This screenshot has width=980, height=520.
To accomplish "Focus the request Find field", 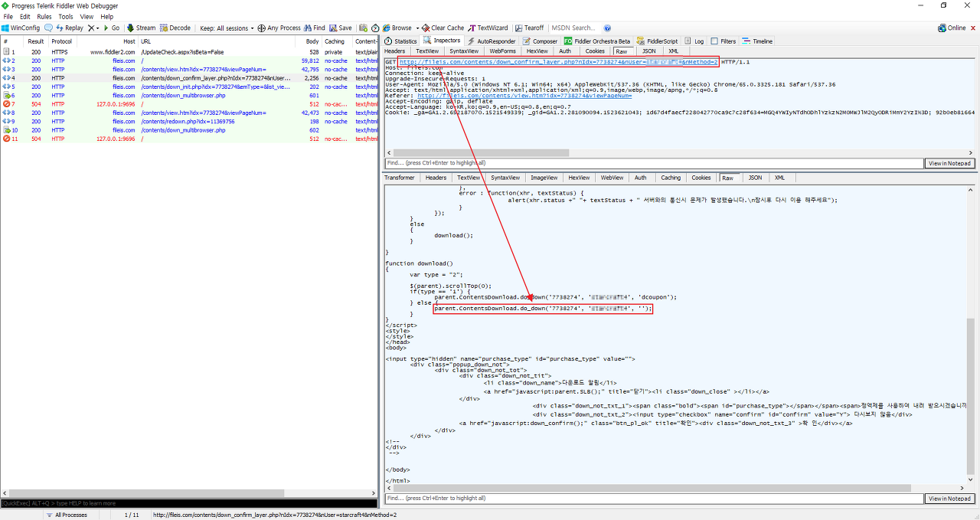I will (x=654, y=163).
